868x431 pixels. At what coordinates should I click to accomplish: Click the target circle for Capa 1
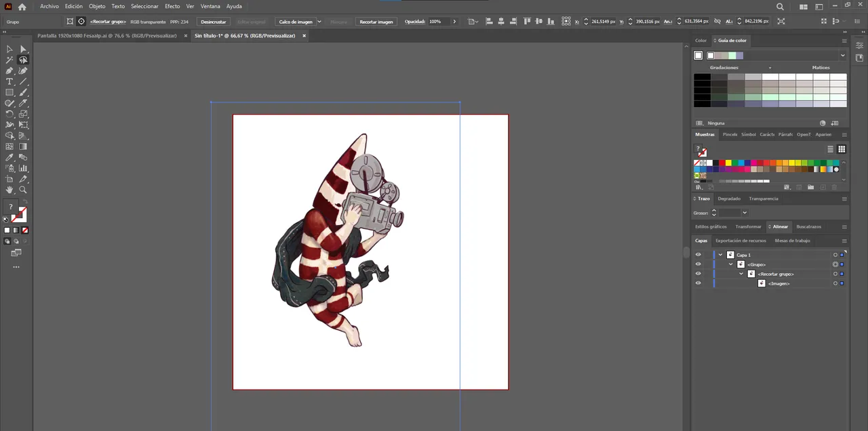click(x=835, y=255)
